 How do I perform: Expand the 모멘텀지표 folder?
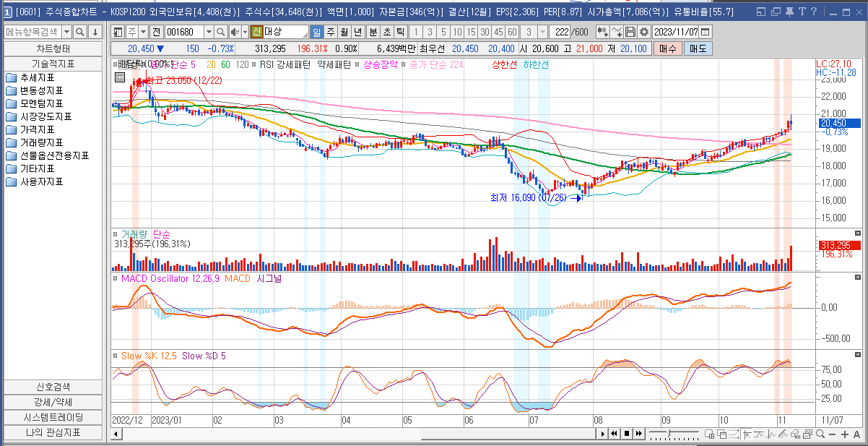pos(35,104)
